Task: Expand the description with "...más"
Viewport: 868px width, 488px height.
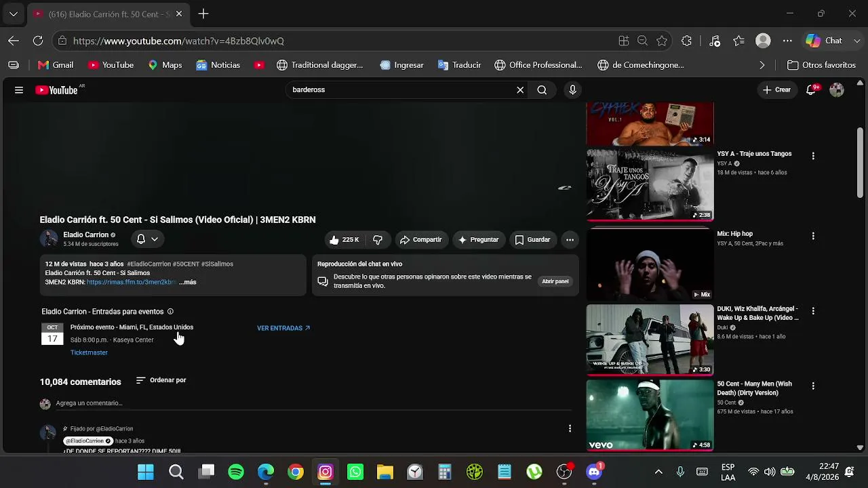Action: (x=188, y=282)
